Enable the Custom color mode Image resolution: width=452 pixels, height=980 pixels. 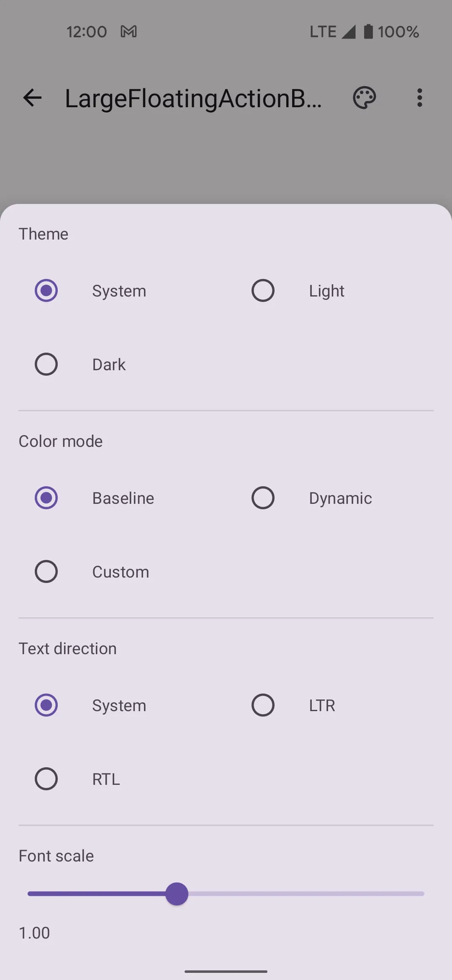[x=46, y=571]
